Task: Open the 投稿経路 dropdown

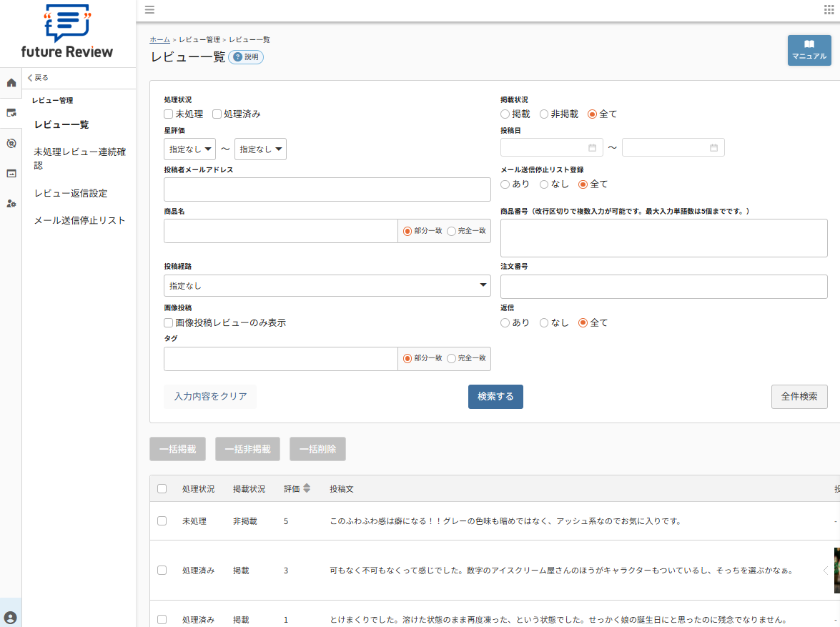Action: [327, 285]
